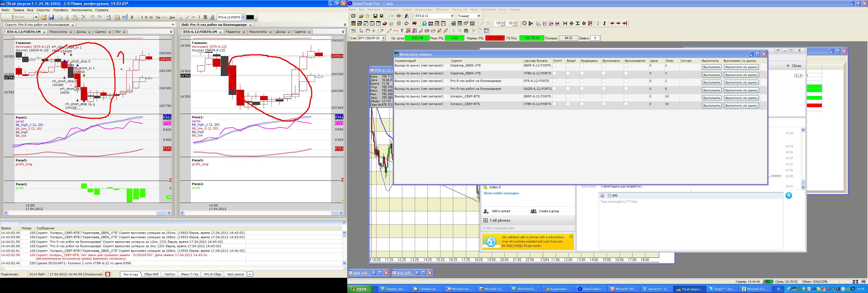Open file via TSLab folder icon

pyautogui.click(x=43, y=17)
